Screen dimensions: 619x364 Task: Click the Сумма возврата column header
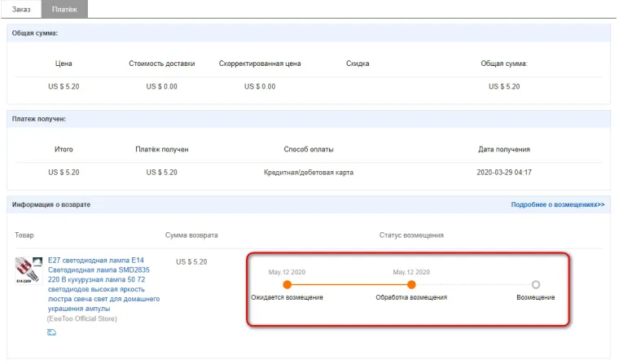click(x=191, y=235)
